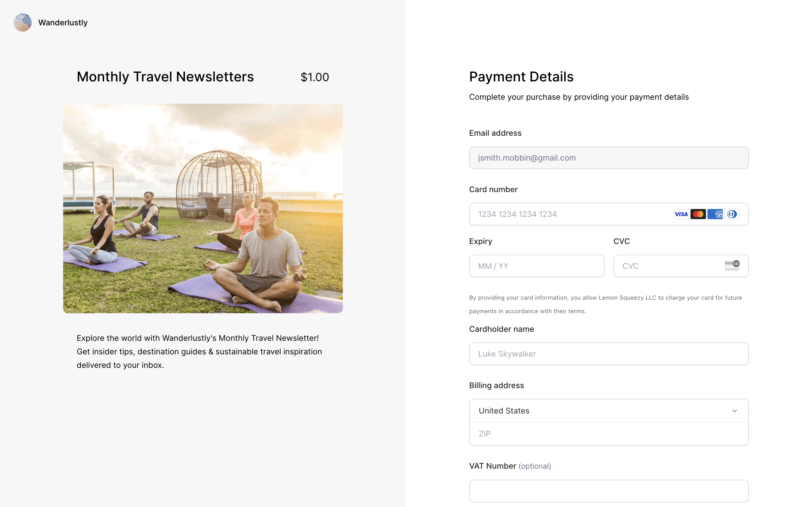Click the Diners Club card icon
The image size is (812, 507).
732,214
